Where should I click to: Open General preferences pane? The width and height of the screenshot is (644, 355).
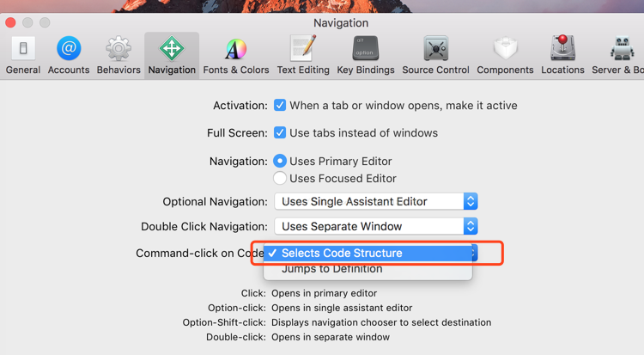(23, 55)
